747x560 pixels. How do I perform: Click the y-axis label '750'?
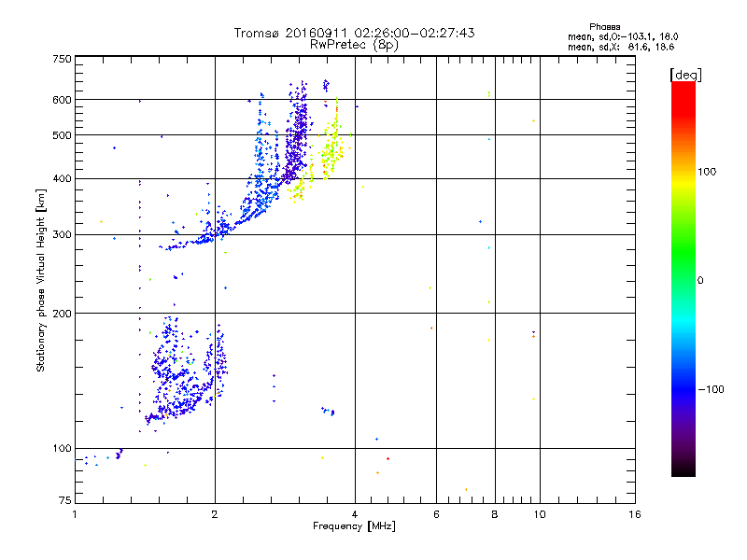point(62,59)
